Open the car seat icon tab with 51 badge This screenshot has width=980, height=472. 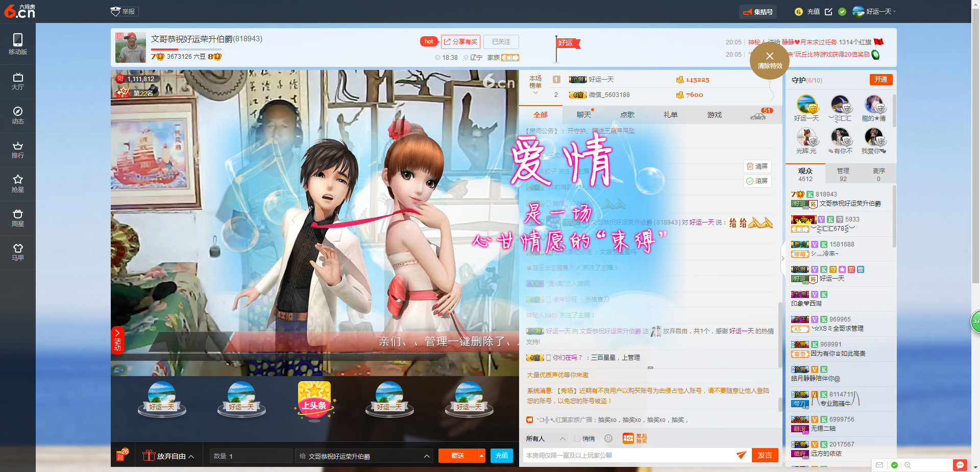click(x=759, y=115)
